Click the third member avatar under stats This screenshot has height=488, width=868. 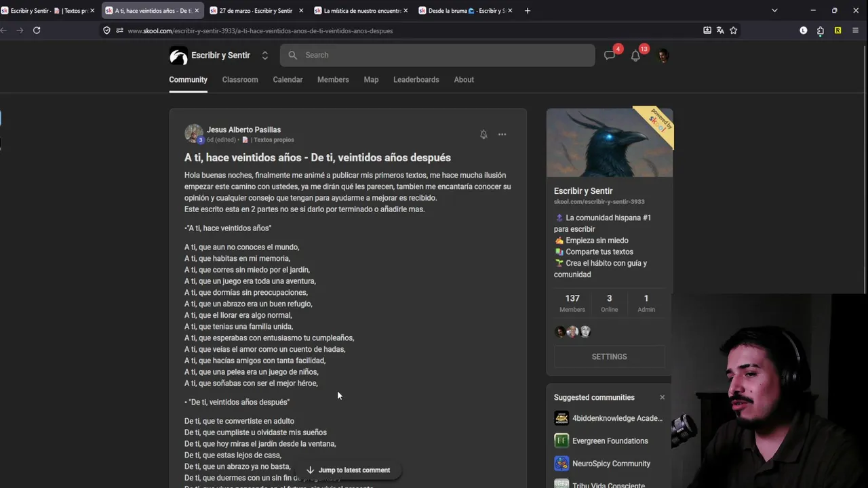pyautogui.click(x=585, y=331)
